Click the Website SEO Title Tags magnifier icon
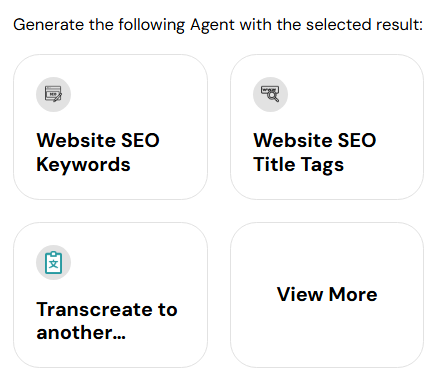This screenshot has height=381, width=439. point(270,94)
